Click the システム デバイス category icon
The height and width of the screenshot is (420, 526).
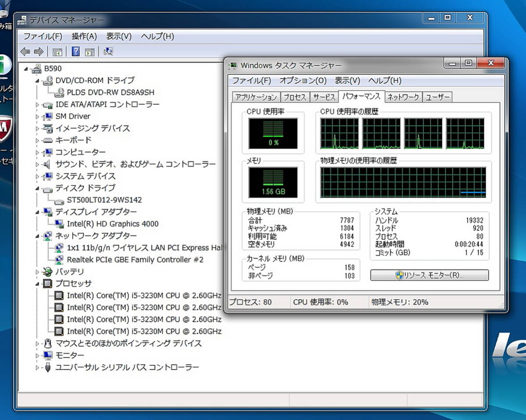pos(48,176)
